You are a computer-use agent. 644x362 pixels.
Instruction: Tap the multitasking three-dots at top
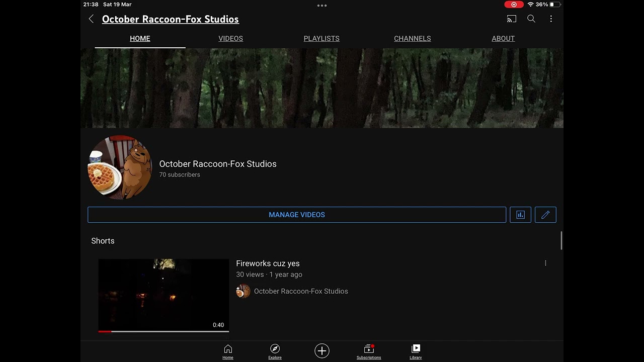coord(322,6)
